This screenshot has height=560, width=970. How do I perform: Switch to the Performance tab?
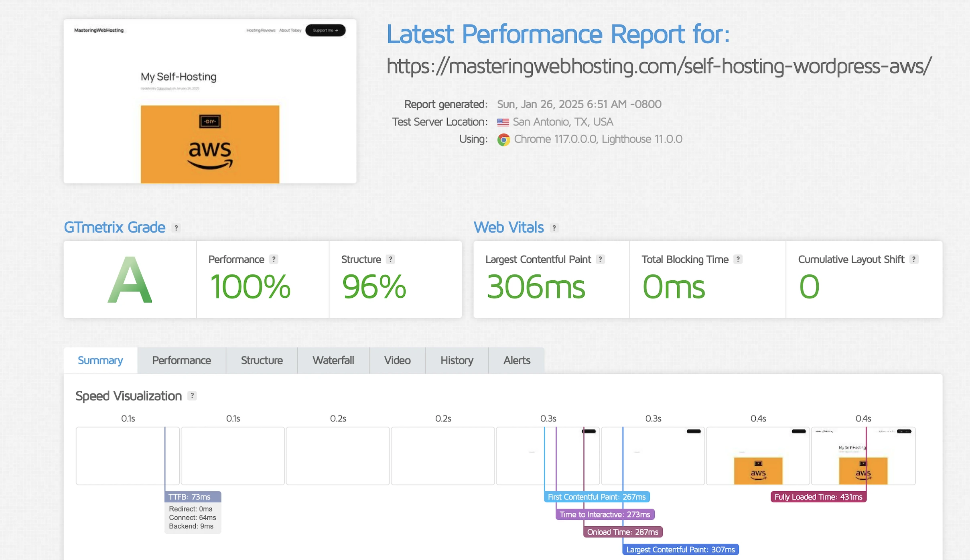pyautogui.click(x=181, y=360)
